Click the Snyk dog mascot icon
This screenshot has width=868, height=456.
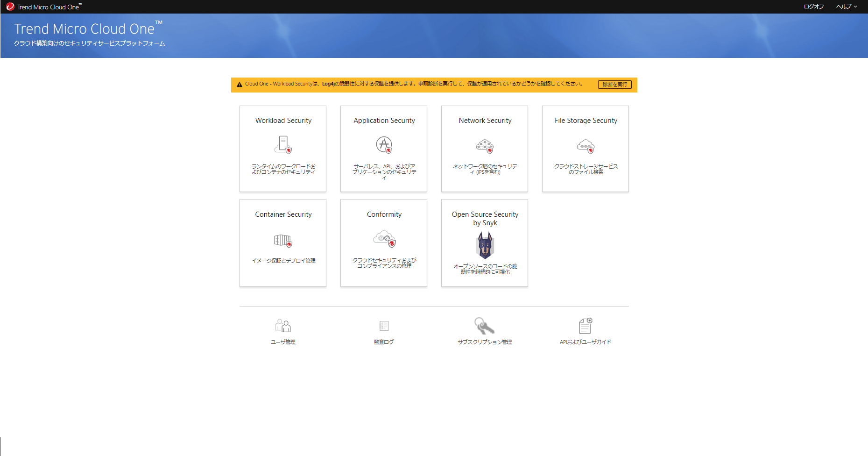coord(485,245)
